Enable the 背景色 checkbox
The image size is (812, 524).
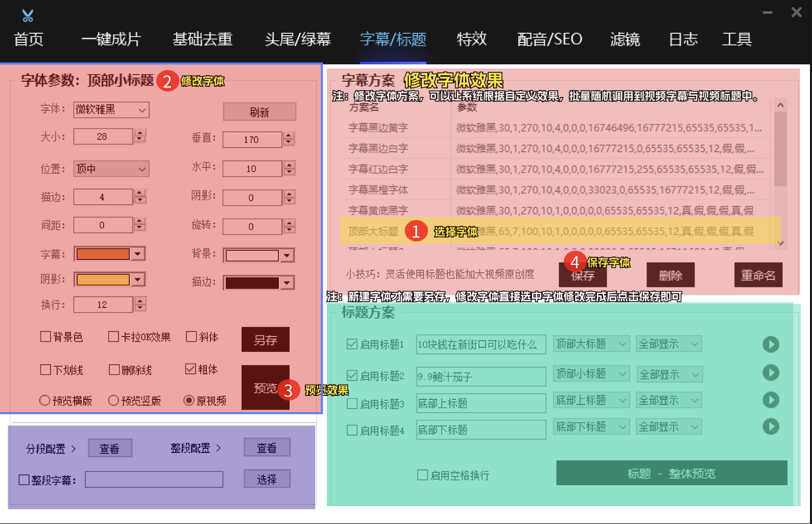click(x=45, y=337)
